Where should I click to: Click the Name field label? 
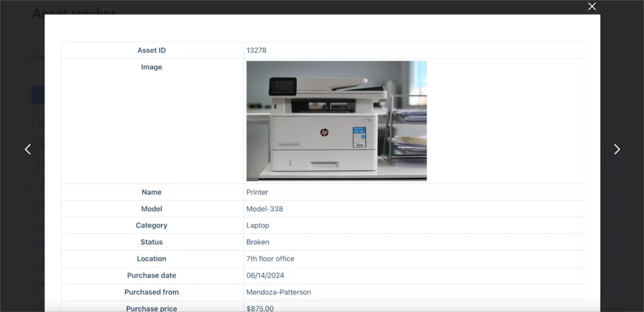(152, 192)
